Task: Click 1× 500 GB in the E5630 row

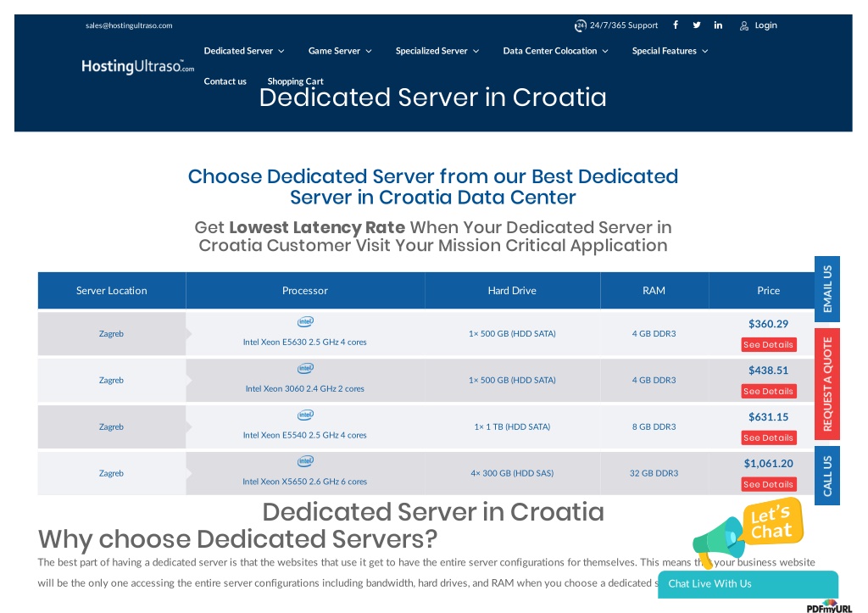Action: click(512, 334)
